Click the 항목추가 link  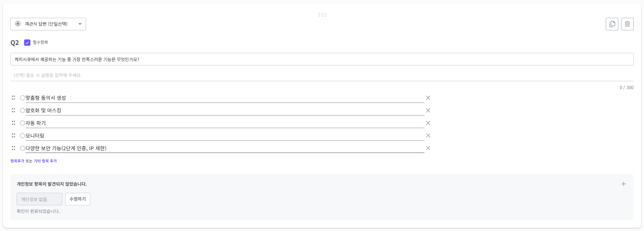(x=17, y=161)
